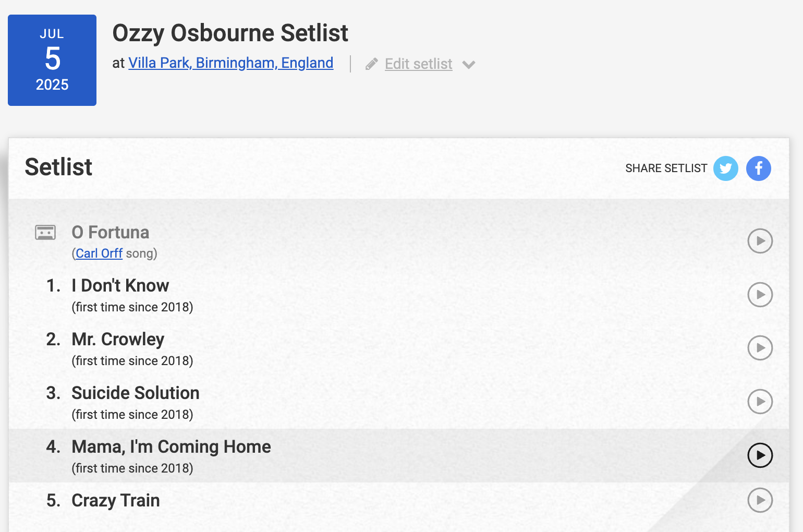This screenshot has width=803, height=532.
Task: Play Crazy Train song
Action: point(760,500)
